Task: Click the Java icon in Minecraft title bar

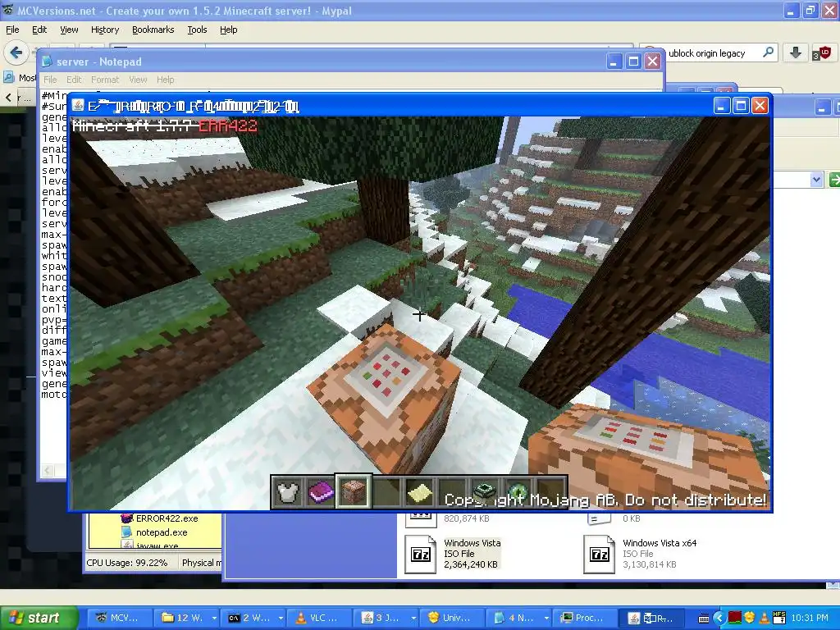Action: coord(78,106)
